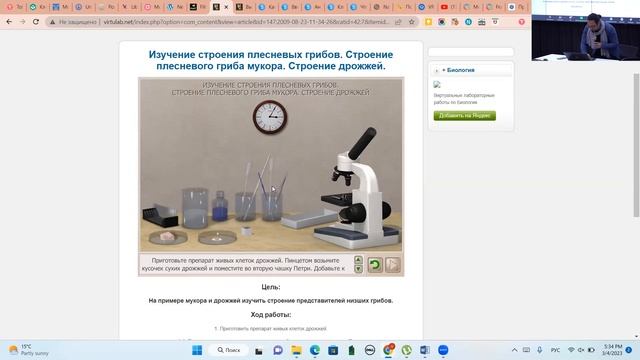640x360 pixels.
Task: Select the gray slide tray near the microscope
Action: [x=309, y=219]
